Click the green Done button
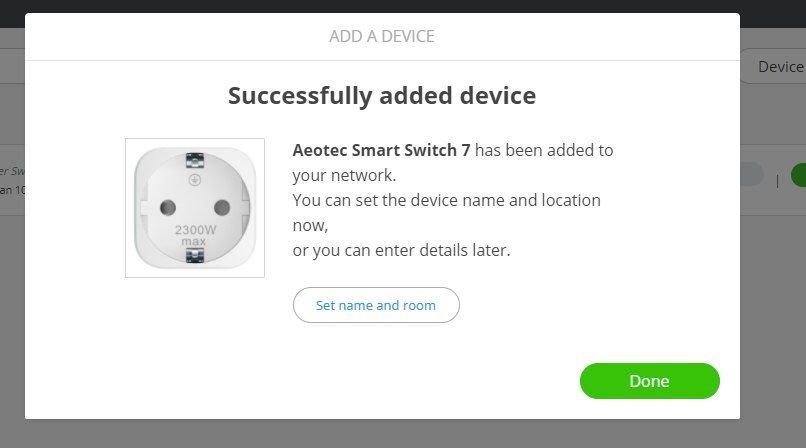Viewport: 806px width, 448px height. click(649, 381)
